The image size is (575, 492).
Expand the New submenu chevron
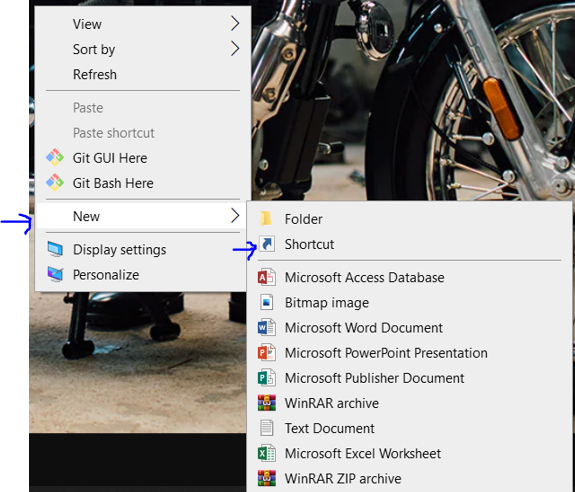pos(235,216)
